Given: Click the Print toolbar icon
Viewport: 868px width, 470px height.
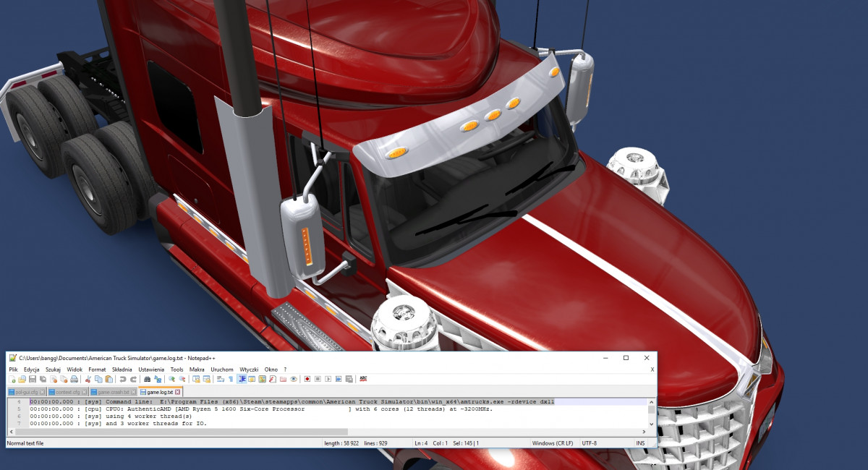Looking at the screenshot, I should coord(74,379).
